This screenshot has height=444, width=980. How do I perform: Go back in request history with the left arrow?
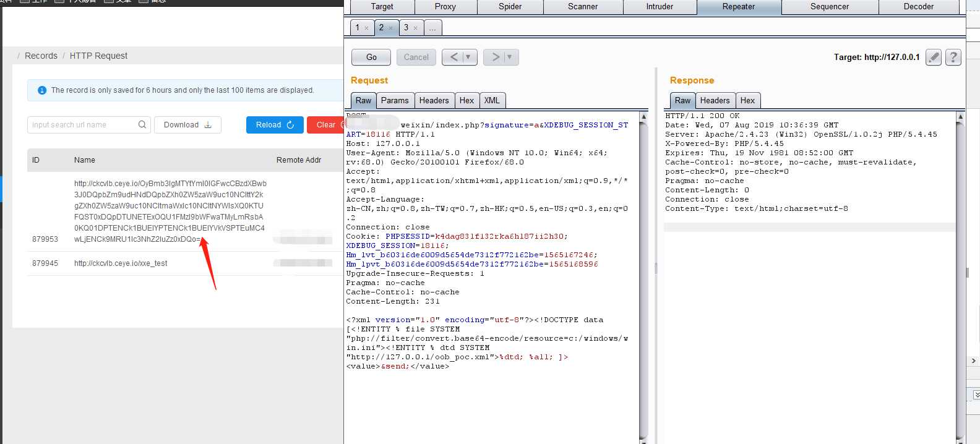(x=453, y=57)
